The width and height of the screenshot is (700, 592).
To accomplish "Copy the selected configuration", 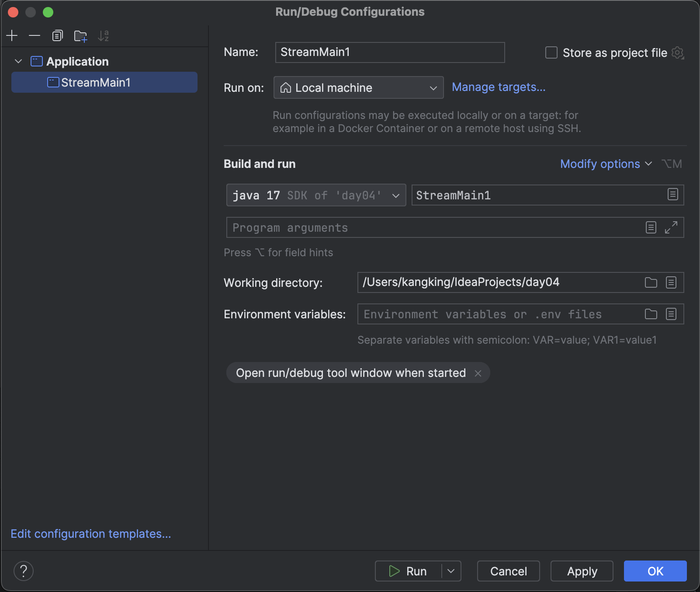I will pos(57,35).
